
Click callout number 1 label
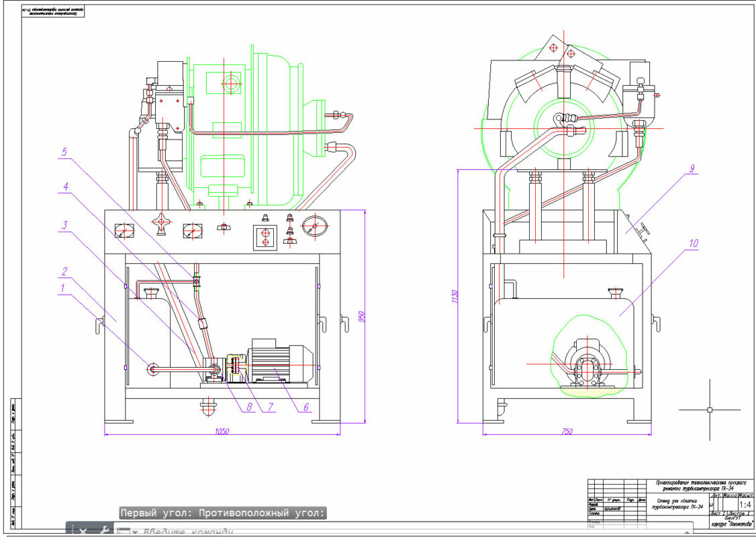click(x=63, y=287)
